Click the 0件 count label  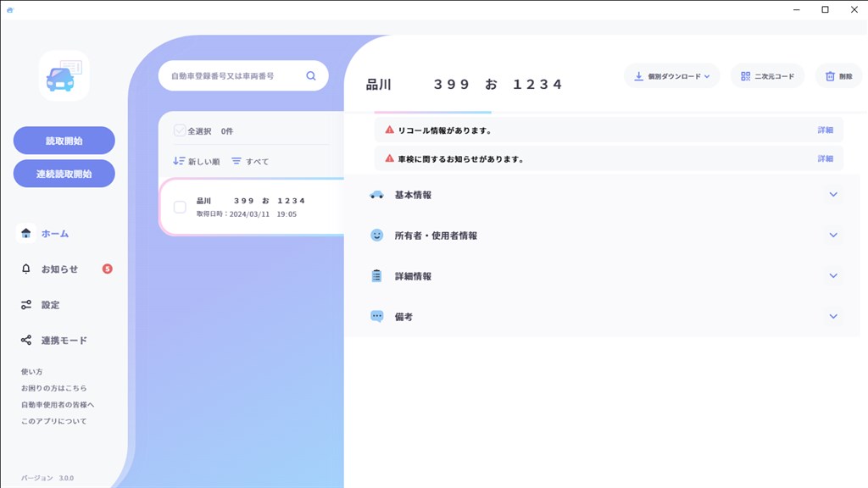[227, 131]
